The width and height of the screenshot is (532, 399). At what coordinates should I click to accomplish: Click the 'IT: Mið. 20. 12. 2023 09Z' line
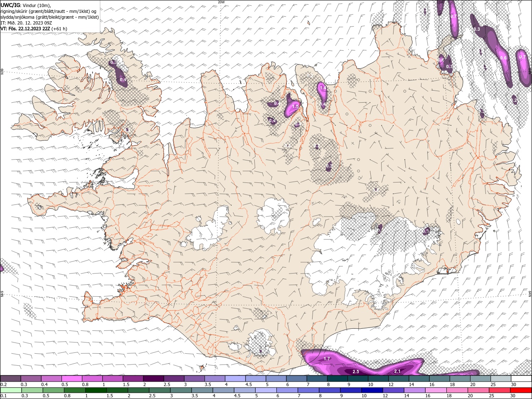pyautogui.click(x=26, y=23)
